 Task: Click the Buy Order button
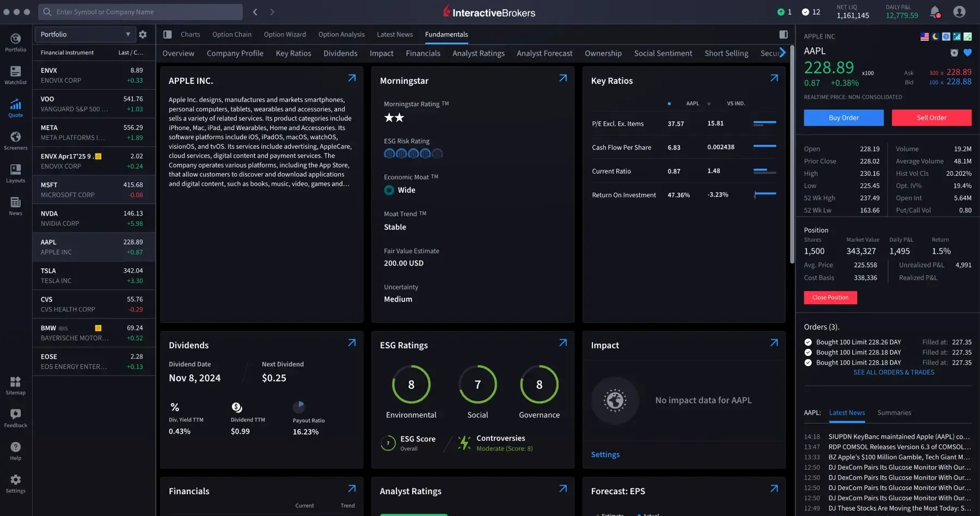point(843,118)
